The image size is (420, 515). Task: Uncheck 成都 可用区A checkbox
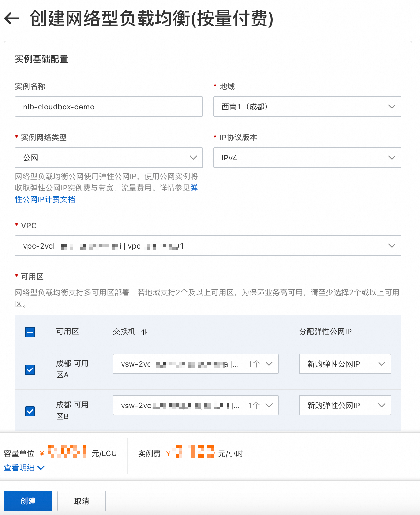pos(30,370)
